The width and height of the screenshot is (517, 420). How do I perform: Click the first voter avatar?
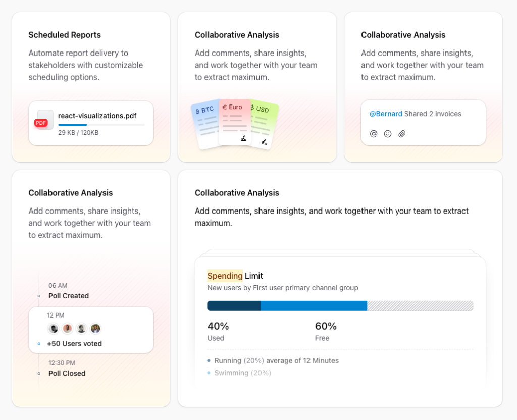point(54,329)
